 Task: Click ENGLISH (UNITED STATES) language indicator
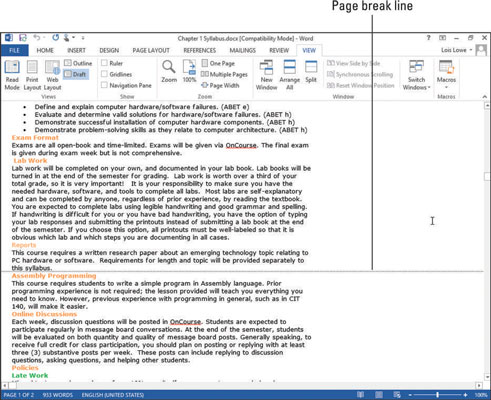113,395
